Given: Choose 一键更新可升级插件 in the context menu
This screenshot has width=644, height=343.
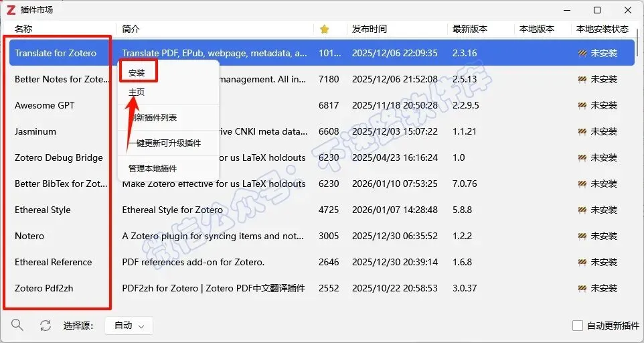Looking at the screenshot, I should pos(165,143).
